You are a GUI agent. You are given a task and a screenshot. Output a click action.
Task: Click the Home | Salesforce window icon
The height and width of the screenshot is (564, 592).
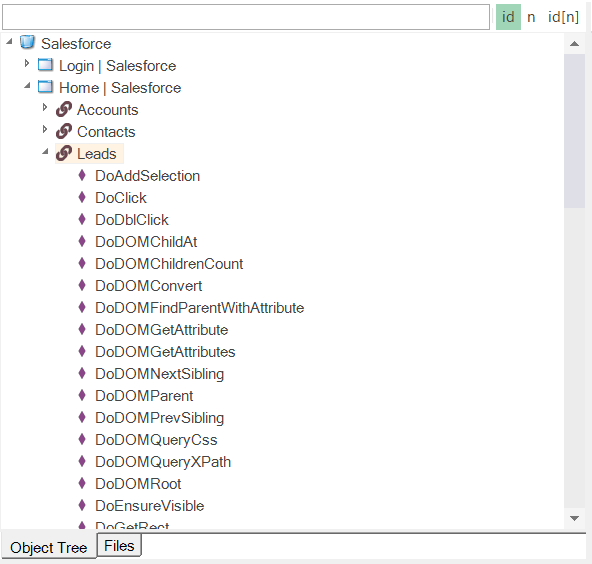click(x=45, y=87)
